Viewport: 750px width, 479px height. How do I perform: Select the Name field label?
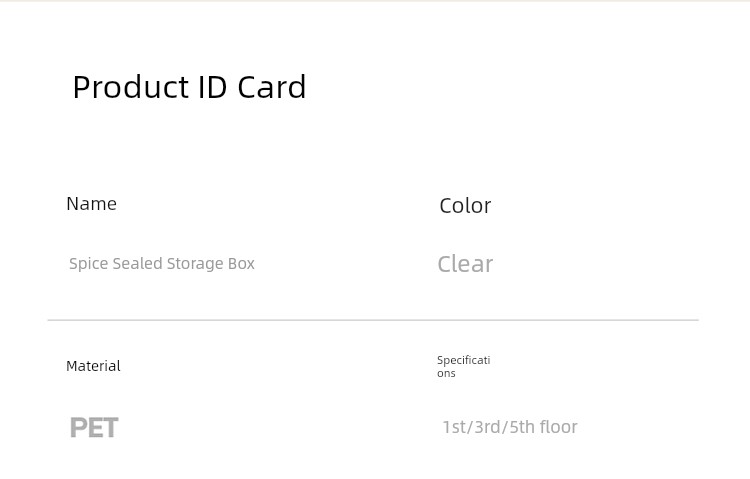(91, 204)
